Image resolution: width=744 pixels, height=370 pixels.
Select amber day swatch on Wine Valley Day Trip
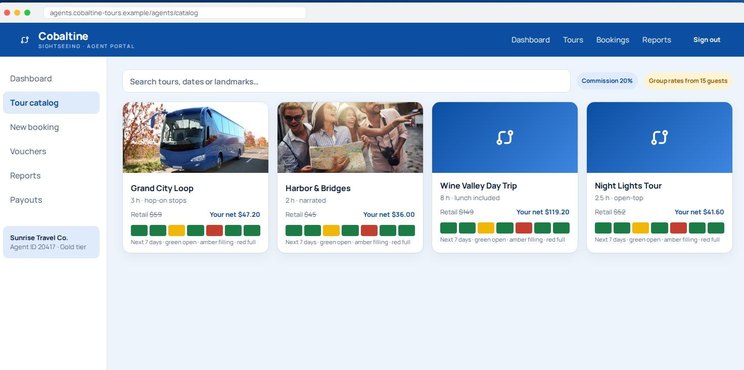(486, 228)
